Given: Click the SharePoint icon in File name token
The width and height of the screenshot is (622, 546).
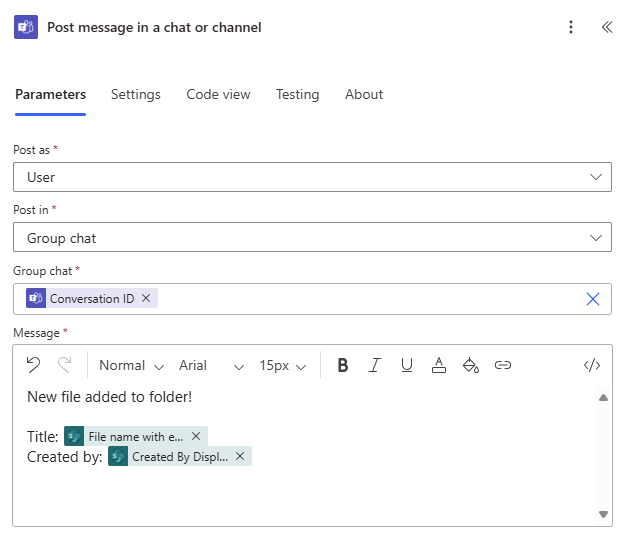Looking at the screenshot, I should click(74, 436).
